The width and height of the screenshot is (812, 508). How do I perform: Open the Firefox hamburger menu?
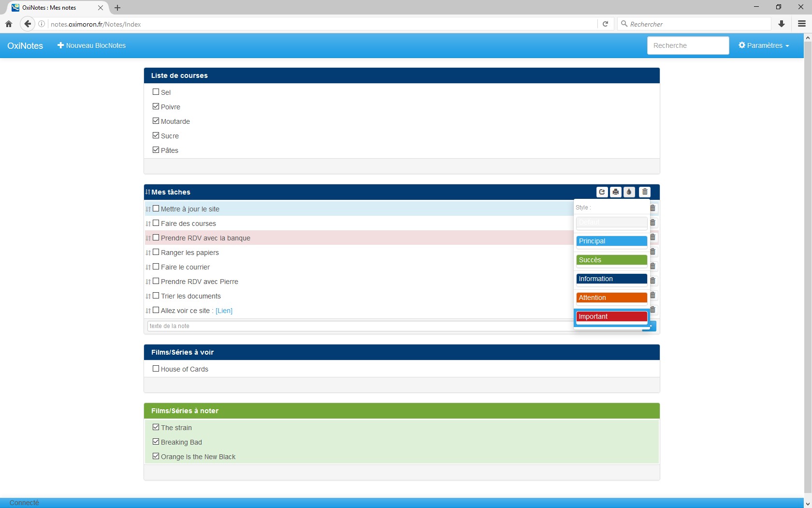click(802, 24)
